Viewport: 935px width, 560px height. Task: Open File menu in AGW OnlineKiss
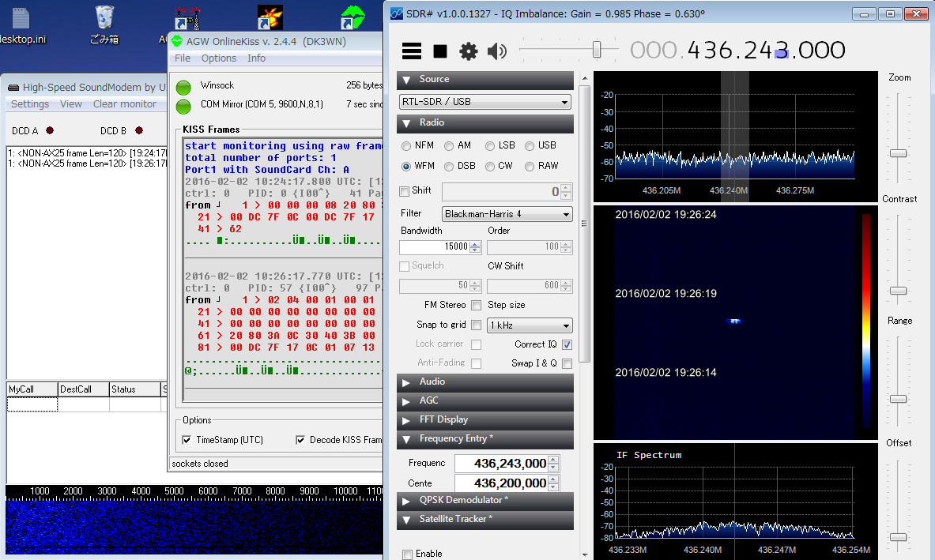(x=183, y=58)
